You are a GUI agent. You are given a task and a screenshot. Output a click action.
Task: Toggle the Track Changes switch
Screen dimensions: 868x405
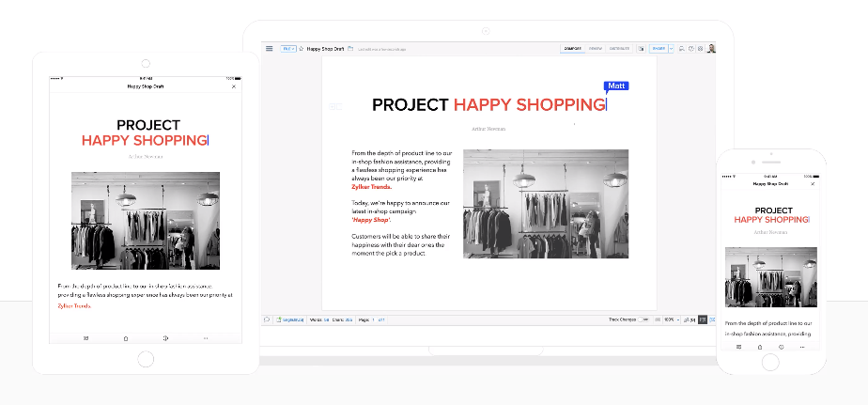(x=643, y=319)
